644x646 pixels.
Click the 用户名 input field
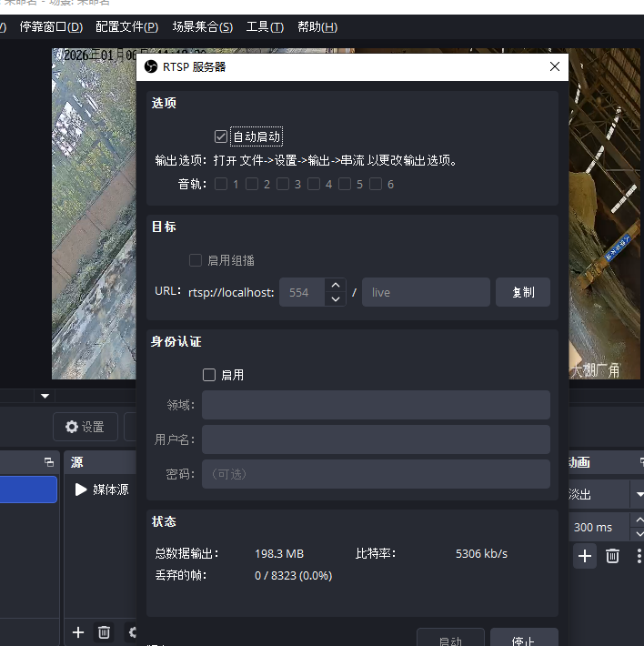[376, 439]
